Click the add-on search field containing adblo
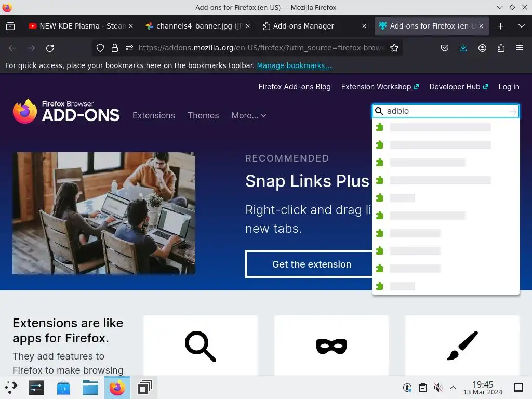Image resolution: width=532 pixels, height=399 pixels. pos(445,111)
